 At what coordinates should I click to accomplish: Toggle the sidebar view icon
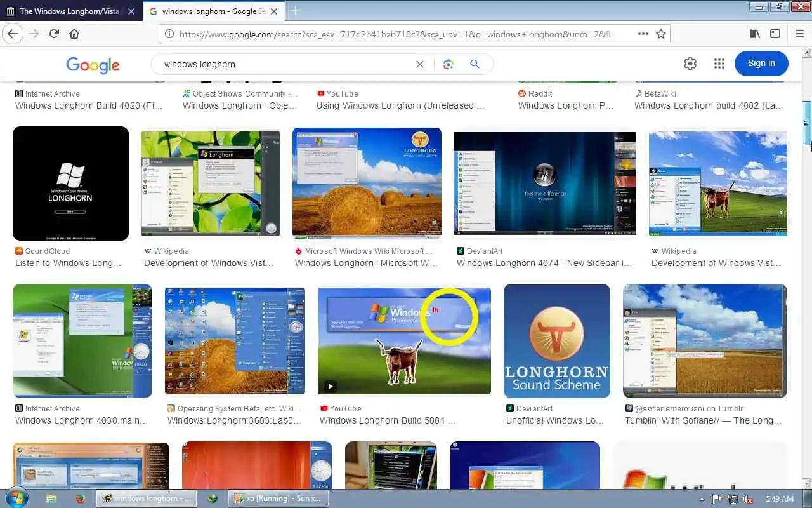point(775,34)
